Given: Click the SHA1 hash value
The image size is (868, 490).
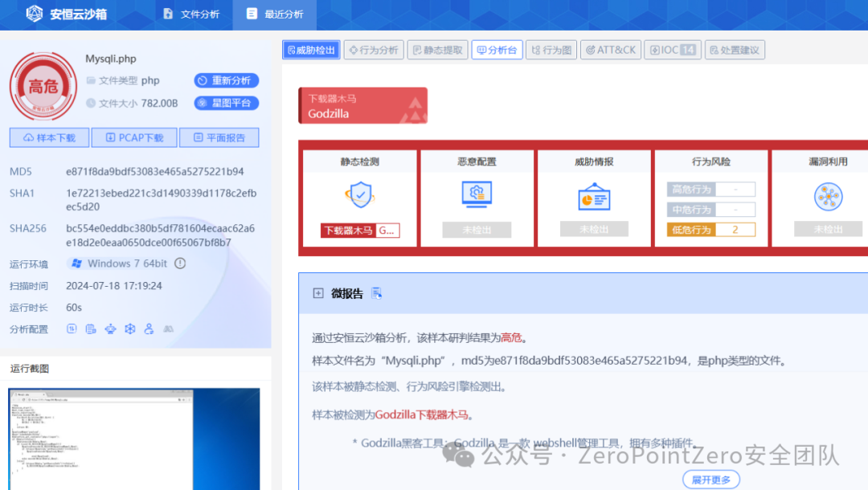Looking at the screenshot, I should coord(161,200).
